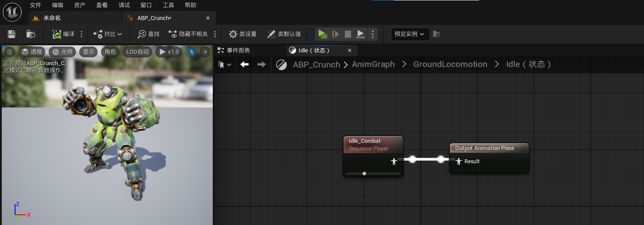Click the state graph breadcrumb icon

[281, 65]
